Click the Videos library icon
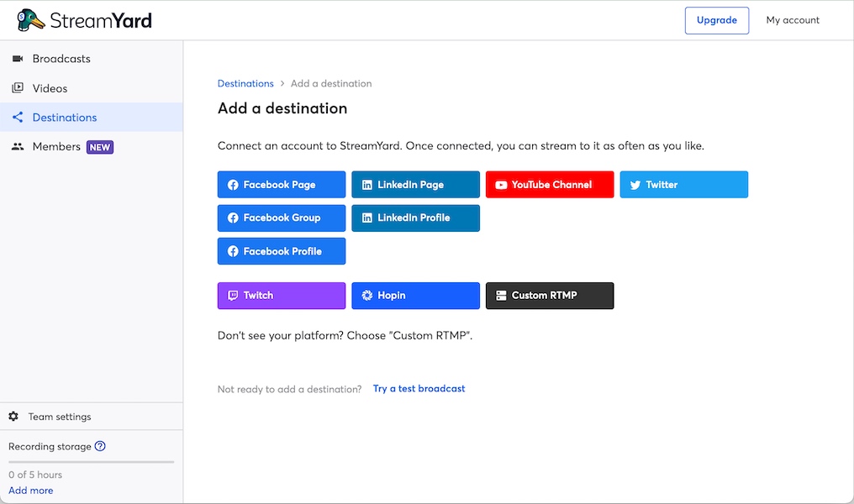Image resolution: width=854 pixels, height=504 pixels. point(18,87)
